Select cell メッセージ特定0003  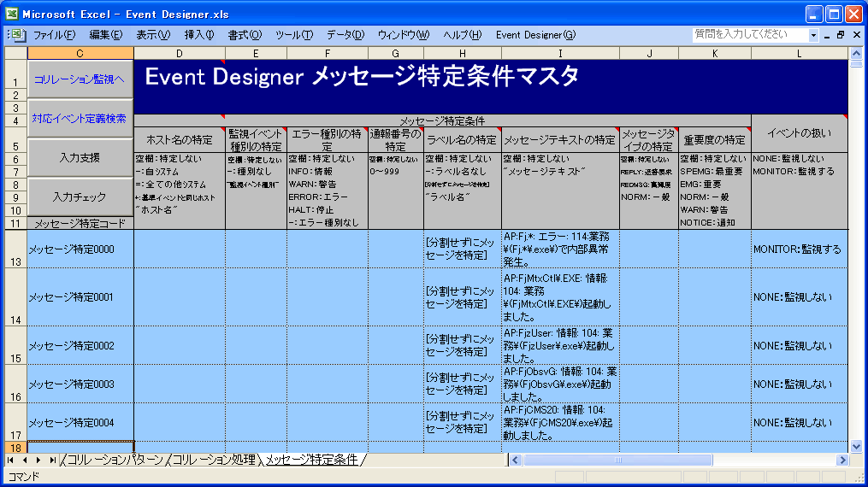click(80, 384)
